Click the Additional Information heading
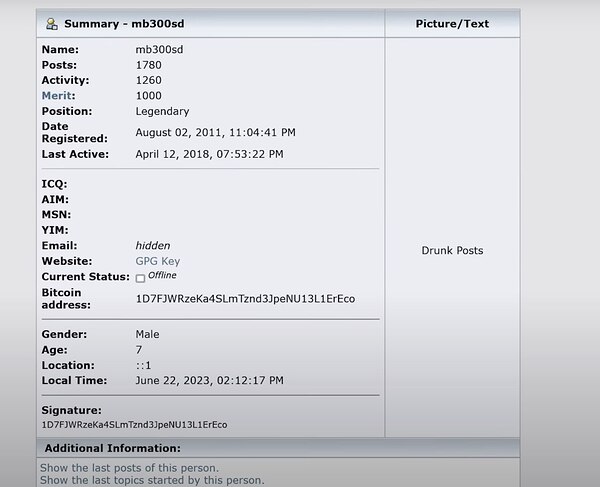 (x=112, y=448)
